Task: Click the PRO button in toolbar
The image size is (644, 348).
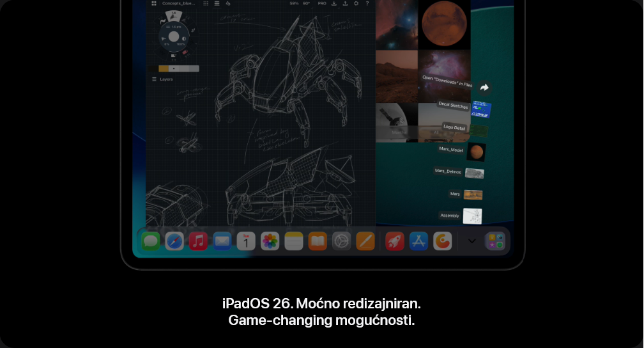Action: (x=322, y=3)
